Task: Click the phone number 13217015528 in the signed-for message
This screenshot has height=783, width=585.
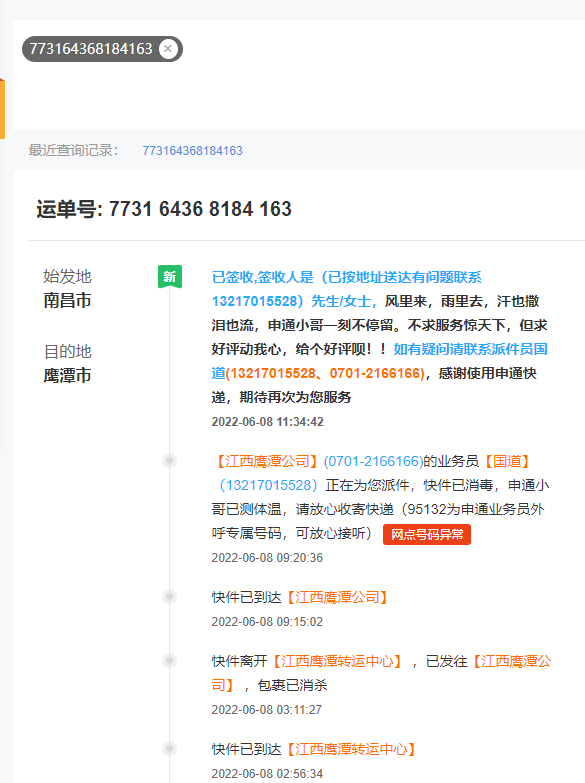Action: [254, 301]
